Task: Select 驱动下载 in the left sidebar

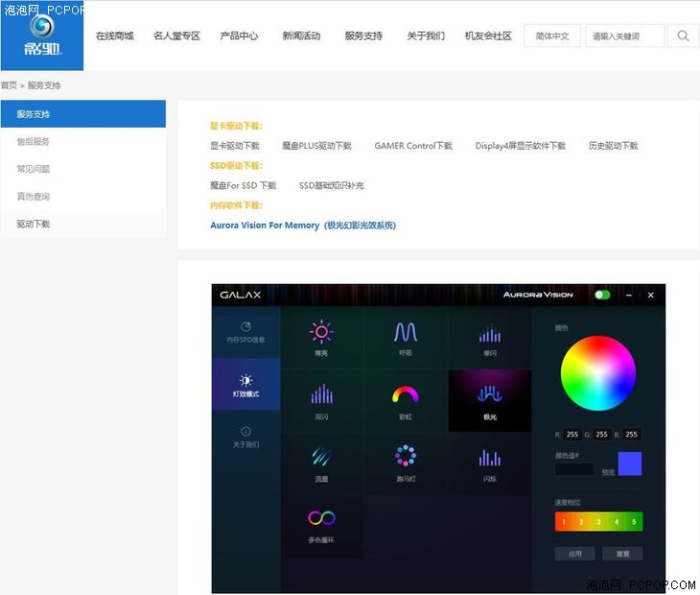Action: [x=83, y=224]
